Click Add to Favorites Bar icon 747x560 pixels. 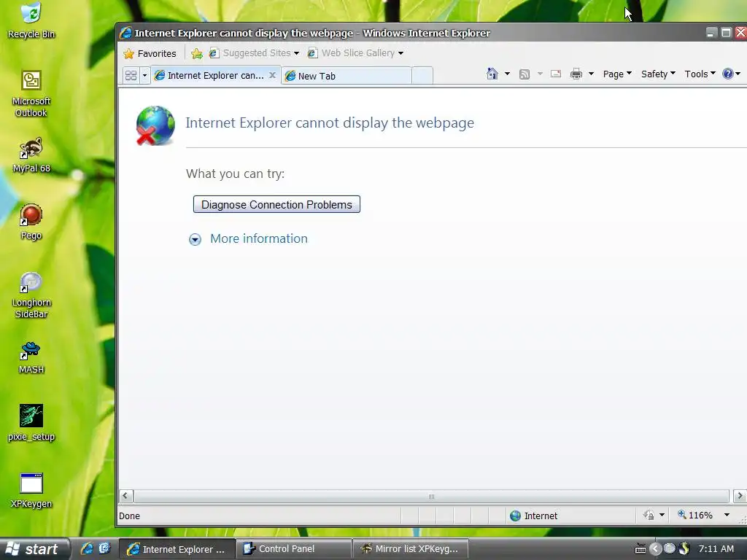[x=196, y=53]
